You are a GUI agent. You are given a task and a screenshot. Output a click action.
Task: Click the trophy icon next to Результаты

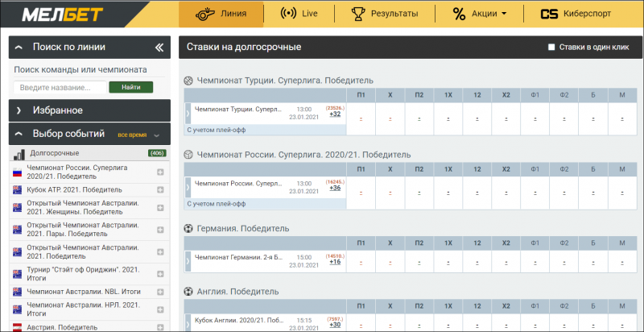(x=358, y=14)
